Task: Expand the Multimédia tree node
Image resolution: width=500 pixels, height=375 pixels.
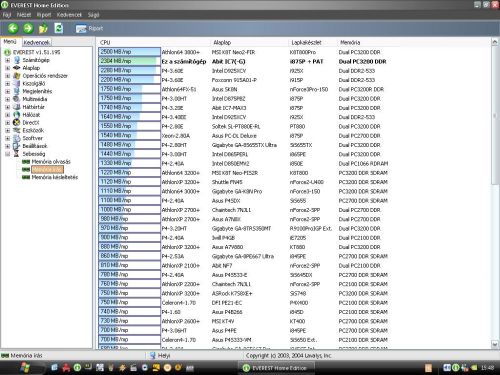Action: (x=7, y=99)
